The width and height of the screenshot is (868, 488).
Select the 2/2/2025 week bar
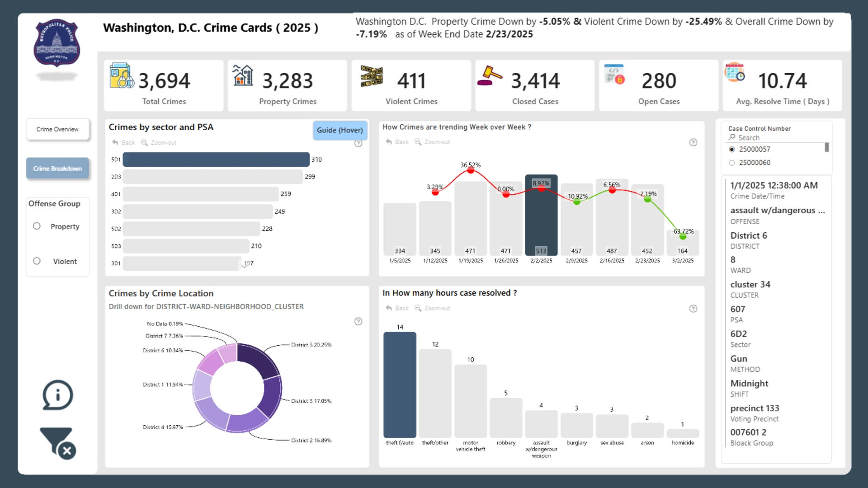click(x=541, y=215)
